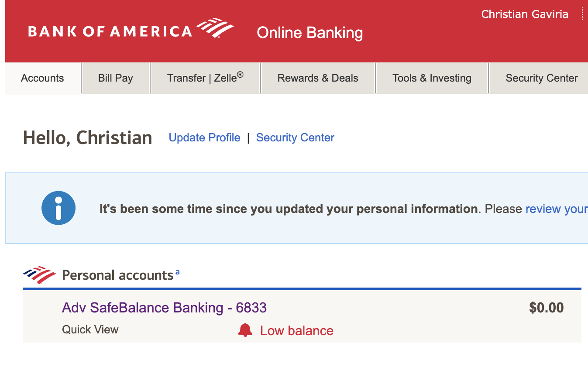Click Christian Gaviria name in header
The image size is (588, 367).
click(525, 14)
